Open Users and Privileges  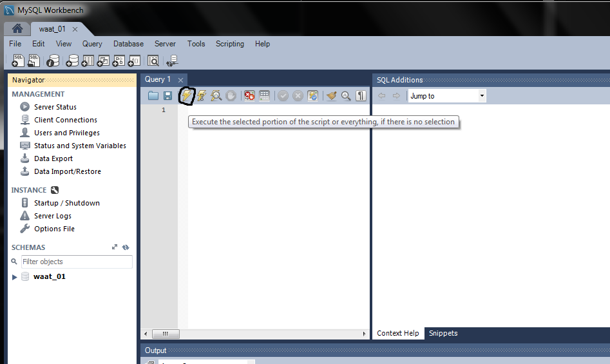pyautogui.click(x=66, y=133)
